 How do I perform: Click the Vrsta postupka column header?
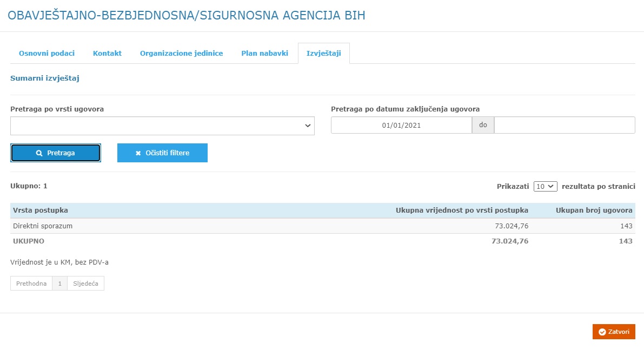pyautogui.click(x=41, y=210)
